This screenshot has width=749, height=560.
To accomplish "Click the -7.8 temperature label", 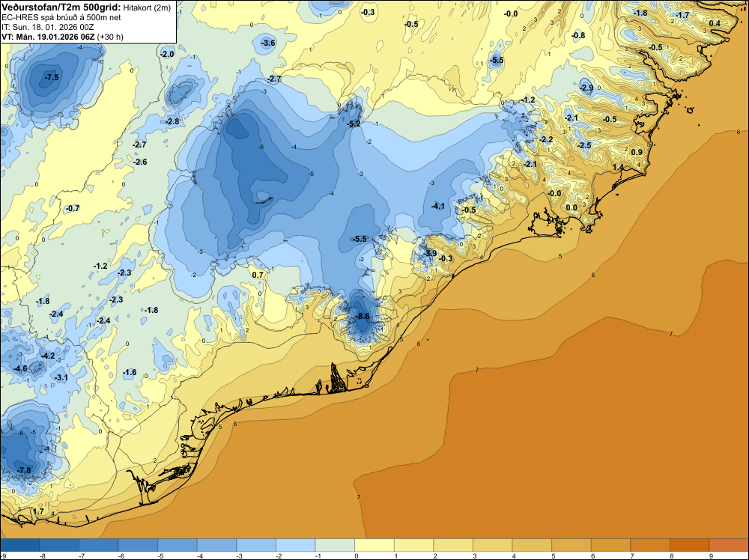I will click(x=25, y=470).
